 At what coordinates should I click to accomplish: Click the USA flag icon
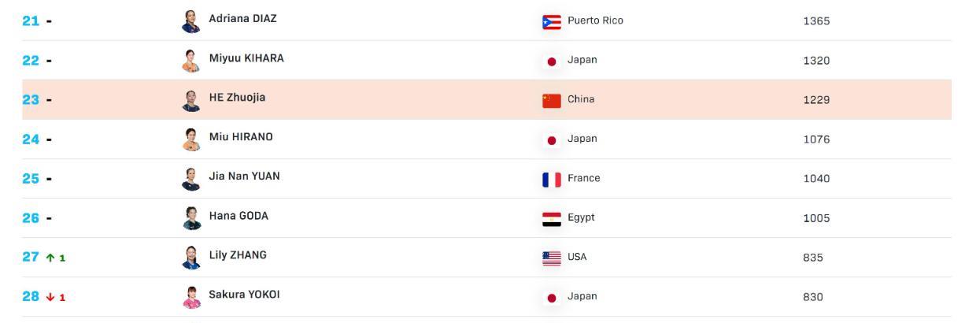pos(552,258)
